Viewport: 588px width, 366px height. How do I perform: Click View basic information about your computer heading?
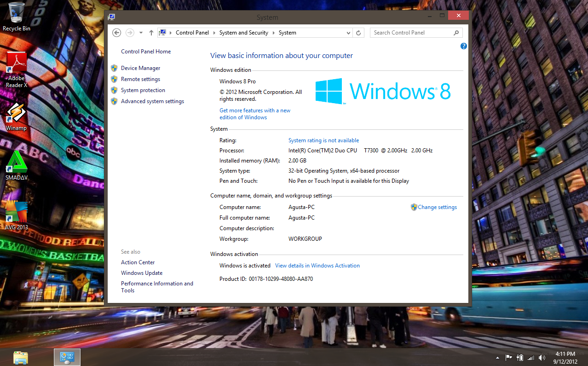[282, 56]
